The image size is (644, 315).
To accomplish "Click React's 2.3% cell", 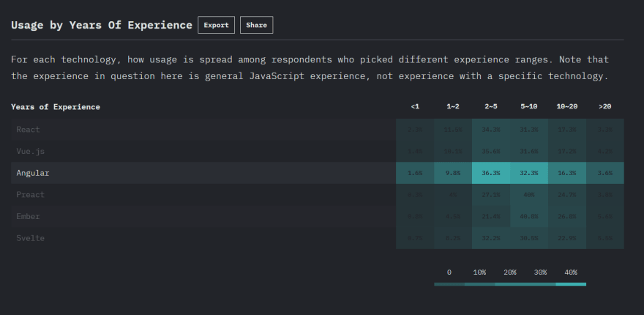I will pos(415,130).
